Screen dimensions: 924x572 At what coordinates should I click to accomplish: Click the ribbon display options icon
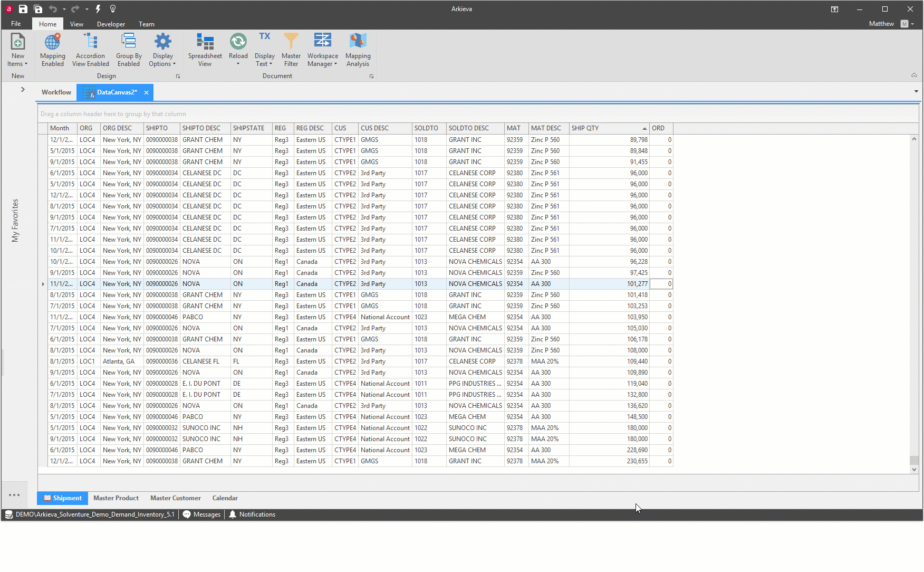point(834,9)
